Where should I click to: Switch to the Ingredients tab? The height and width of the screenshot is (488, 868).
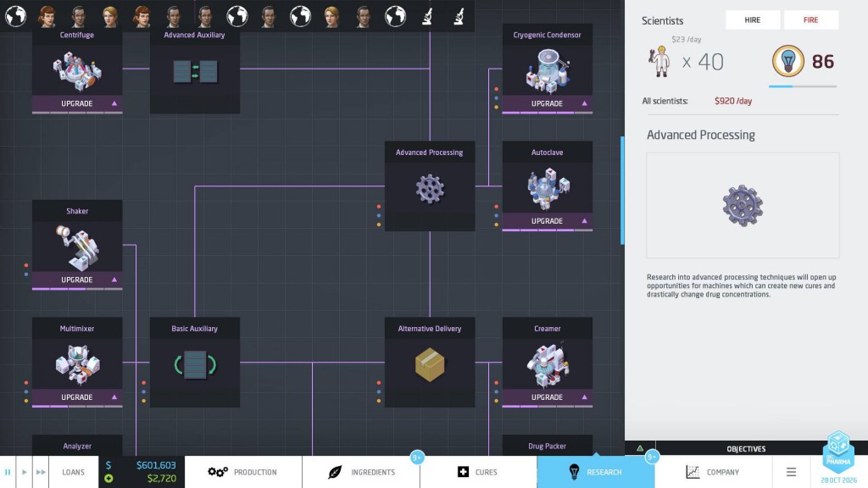(x=361, y=472)
